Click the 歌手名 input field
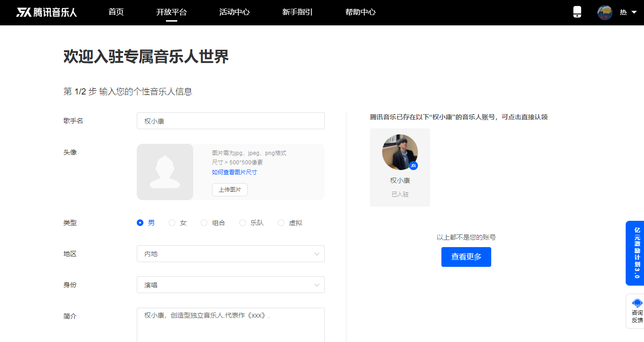Screen dimensions: 644x342 230,121
